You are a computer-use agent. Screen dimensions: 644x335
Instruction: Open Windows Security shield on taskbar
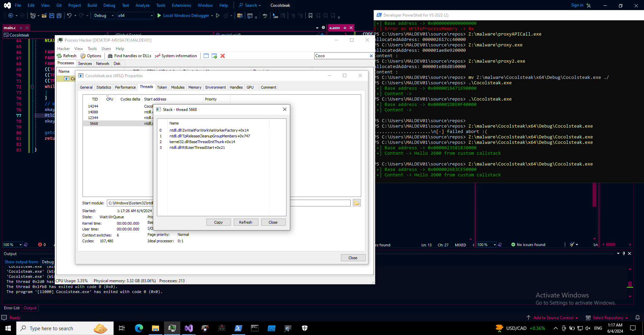pyautogui.click(x=305, y=328)
